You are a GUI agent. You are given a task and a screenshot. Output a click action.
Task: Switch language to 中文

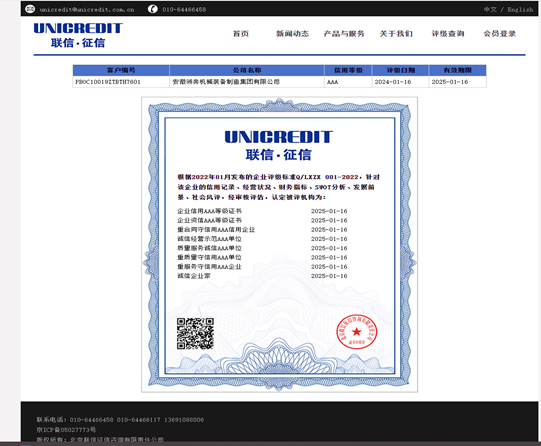click(490, 9)
